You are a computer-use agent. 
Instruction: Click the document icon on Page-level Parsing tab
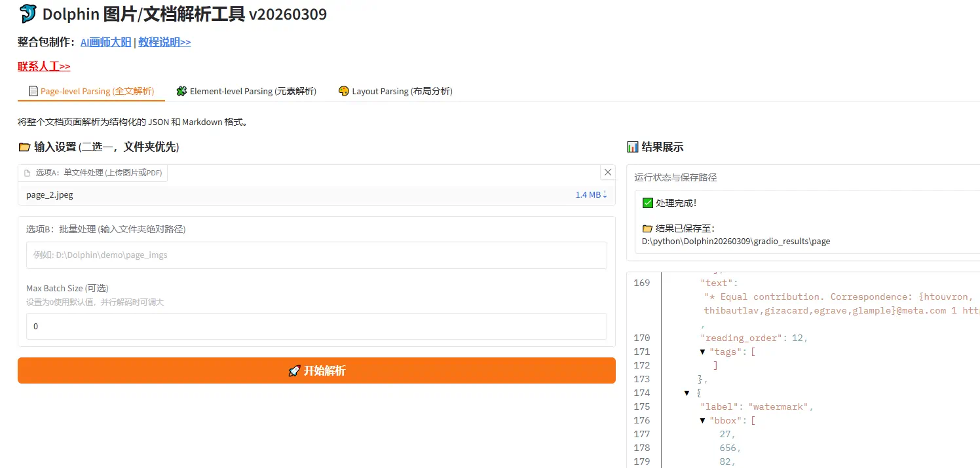point(35,91)
